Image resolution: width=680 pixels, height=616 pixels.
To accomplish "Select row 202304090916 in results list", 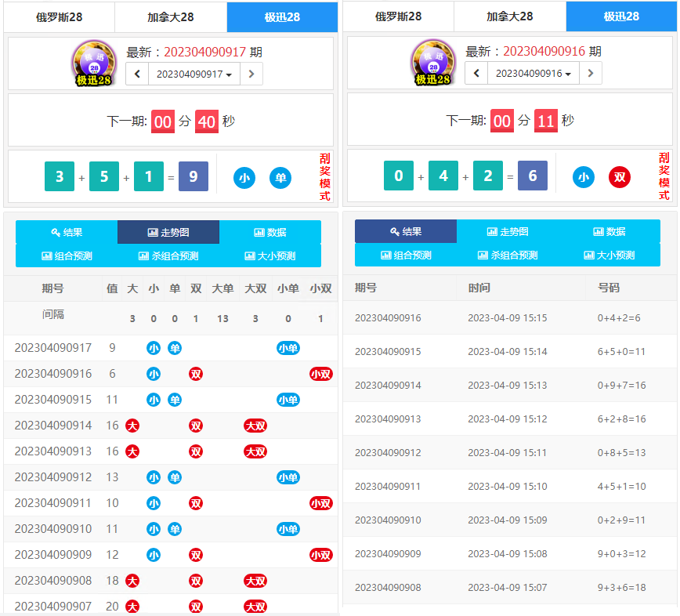I will tap(509, 318).
